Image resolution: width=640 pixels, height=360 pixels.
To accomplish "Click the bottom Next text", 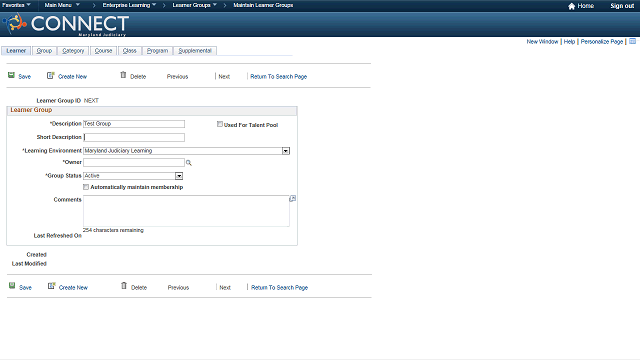I will tap(225, 288).
